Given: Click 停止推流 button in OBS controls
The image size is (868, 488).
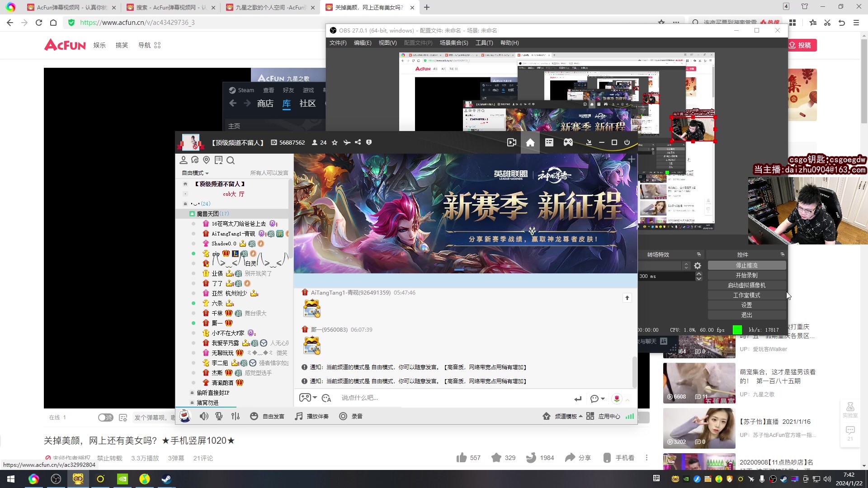Looking at the screenshot, I should click(x=746, y=266).
